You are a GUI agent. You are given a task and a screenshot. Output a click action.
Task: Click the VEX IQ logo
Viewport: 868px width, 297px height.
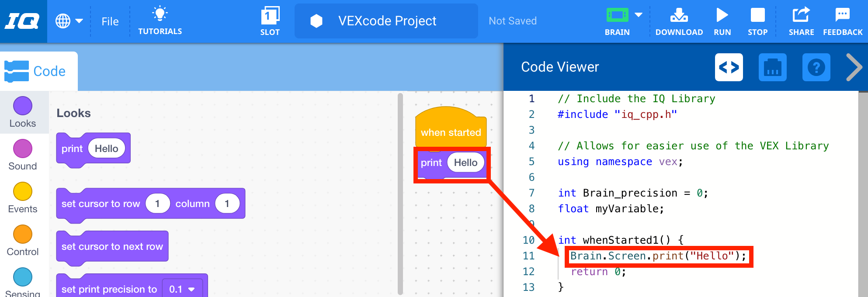click(x=23, y=21)
